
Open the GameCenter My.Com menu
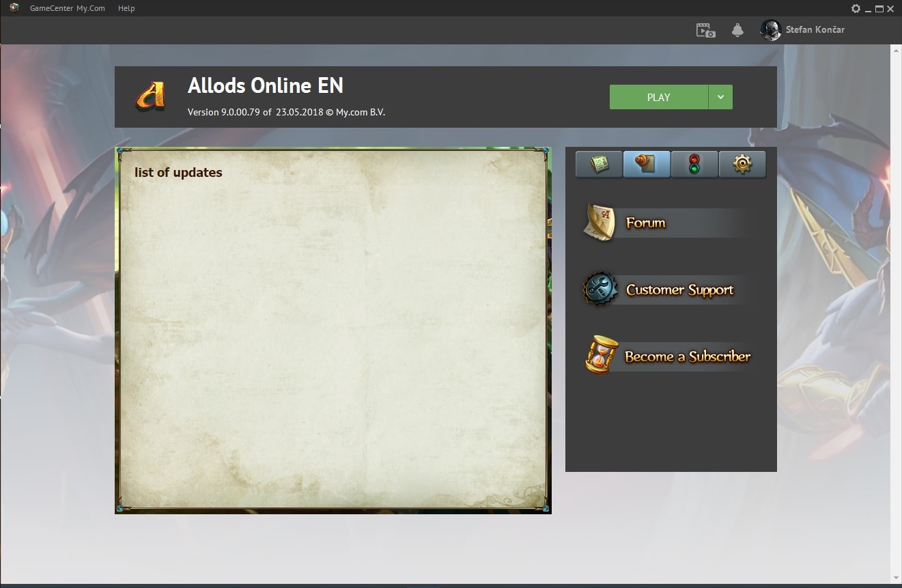tap(67, 8)
